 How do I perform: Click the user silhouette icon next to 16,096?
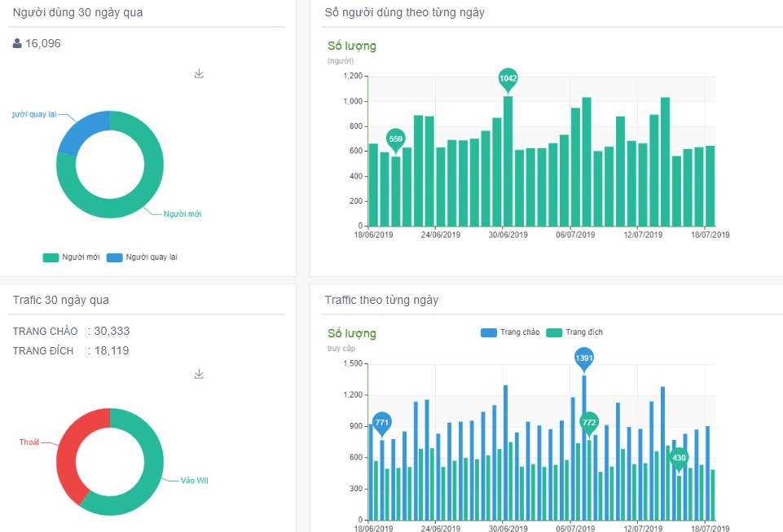[17, 43]
